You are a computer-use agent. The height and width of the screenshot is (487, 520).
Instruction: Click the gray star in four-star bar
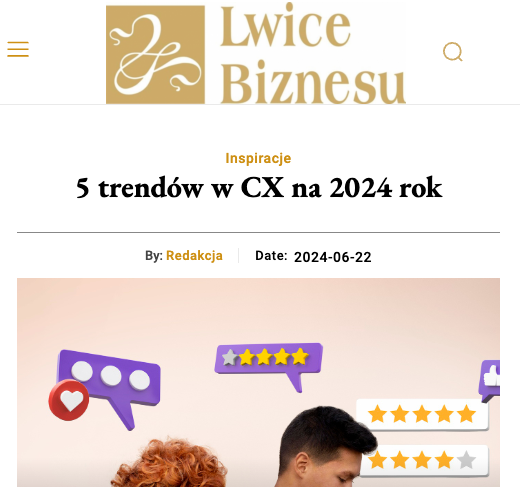tap(466, 460)
